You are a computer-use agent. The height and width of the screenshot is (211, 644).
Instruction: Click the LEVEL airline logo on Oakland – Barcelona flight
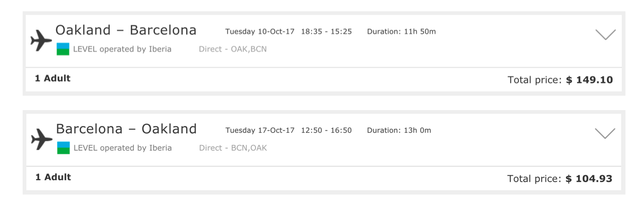[x=63, y=49]
